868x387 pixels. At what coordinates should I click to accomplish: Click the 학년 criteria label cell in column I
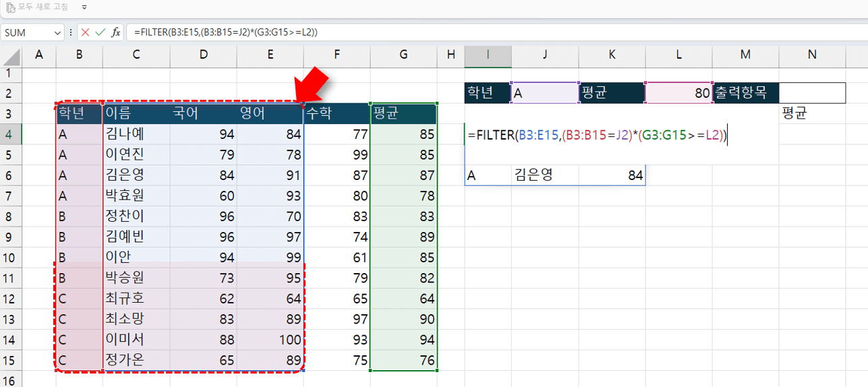point(488,93)
